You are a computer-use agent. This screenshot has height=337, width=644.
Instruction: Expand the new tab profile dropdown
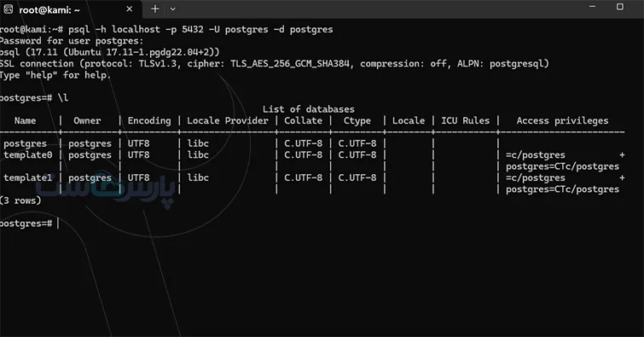173,9
